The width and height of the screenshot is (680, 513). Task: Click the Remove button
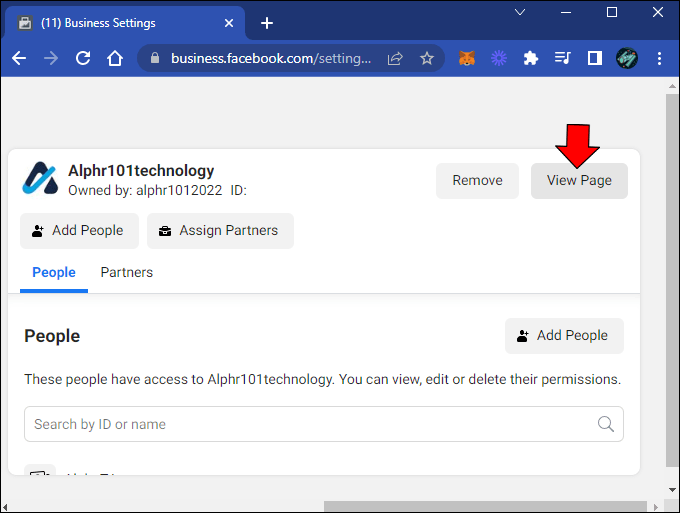[x=477, y=180]
